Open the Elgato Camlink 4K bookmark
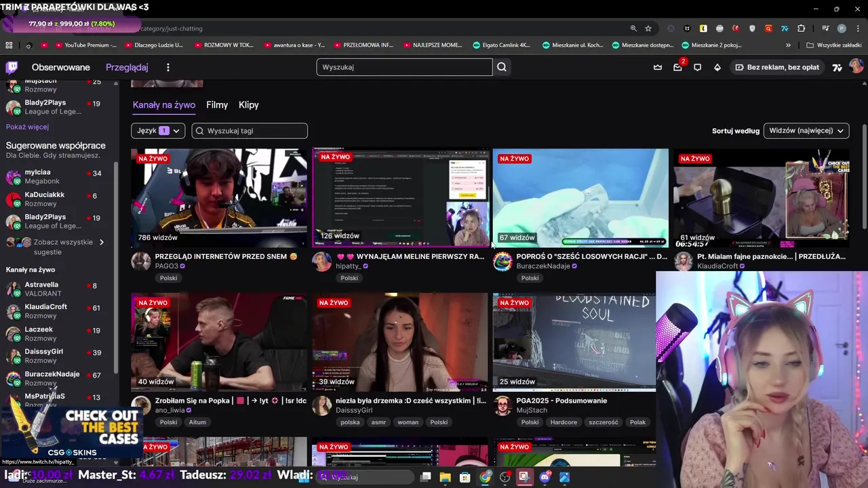 click(502, 45)
